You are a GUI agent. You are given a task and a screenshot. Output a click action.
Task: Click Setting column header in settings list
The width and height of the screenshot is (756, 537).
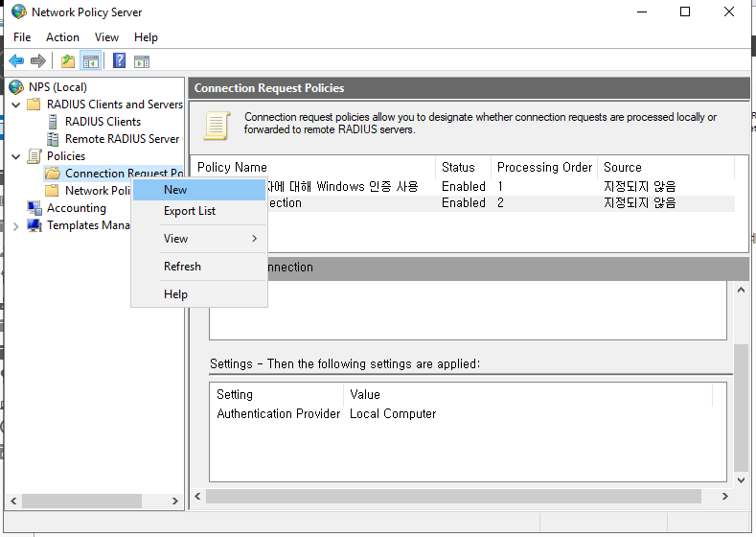277,394
